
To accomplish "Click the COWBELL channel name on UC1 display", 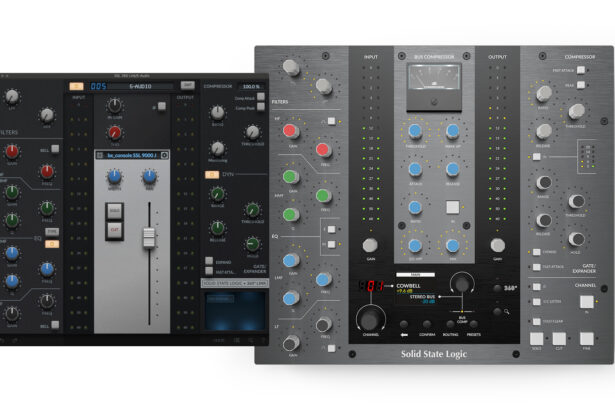I will 408,286.
